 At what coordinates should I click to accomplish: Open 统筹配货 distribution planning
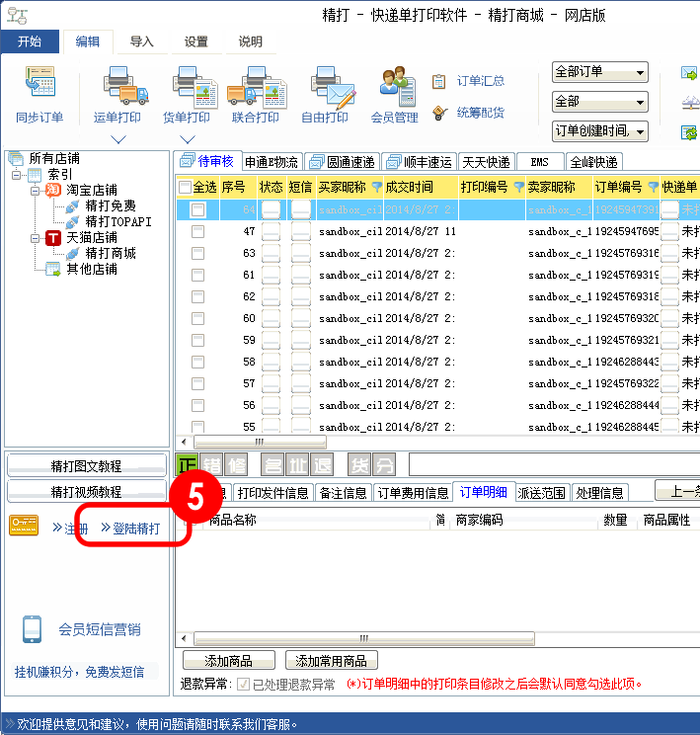[440, 113]
